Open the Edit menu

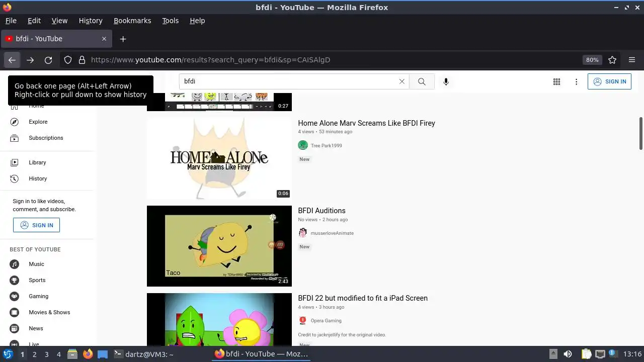click(x=34, y=21)
